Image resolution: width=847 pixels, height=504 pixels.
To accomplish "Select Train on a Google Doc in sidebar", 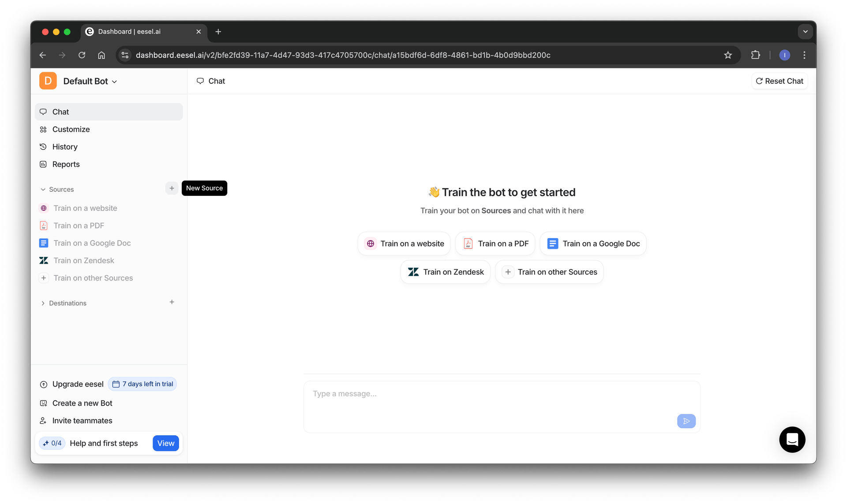I will coord(92,243).
